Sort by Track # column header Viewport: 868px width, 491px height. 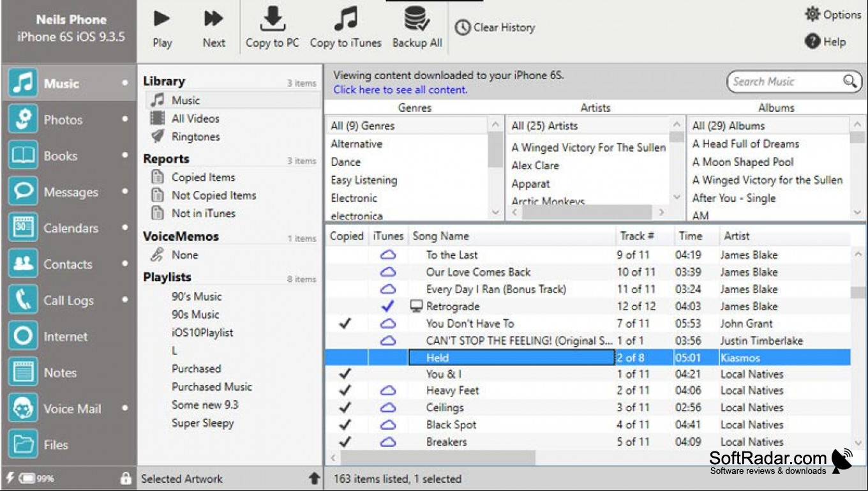(637, 236)
